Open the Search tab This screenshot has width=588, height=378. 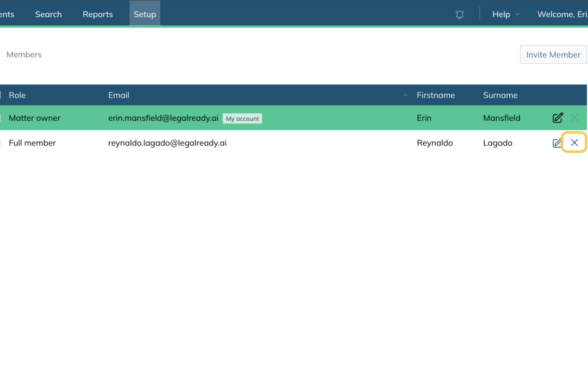(x=48, y=14)
